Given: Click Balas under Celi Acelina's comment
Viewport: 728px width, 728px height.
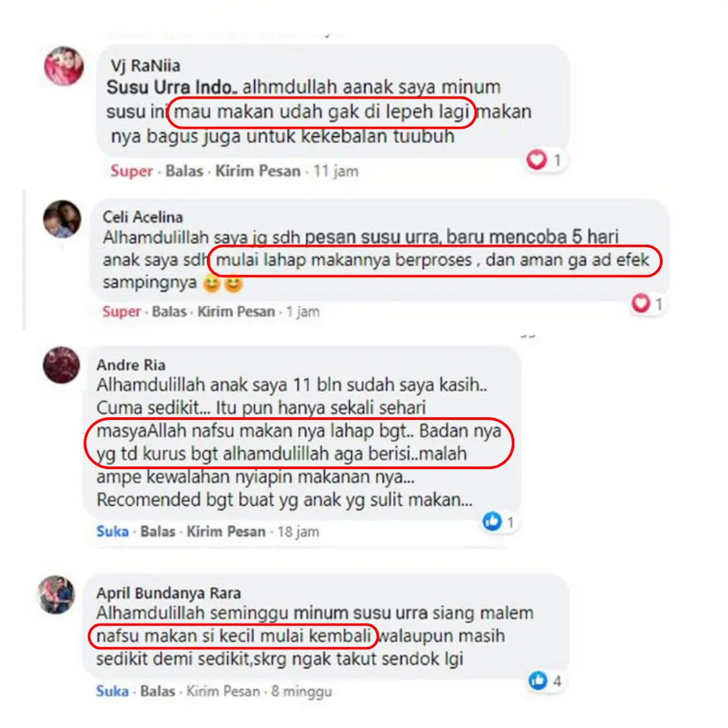Looking at the screenshot, I should coord(169,311).
